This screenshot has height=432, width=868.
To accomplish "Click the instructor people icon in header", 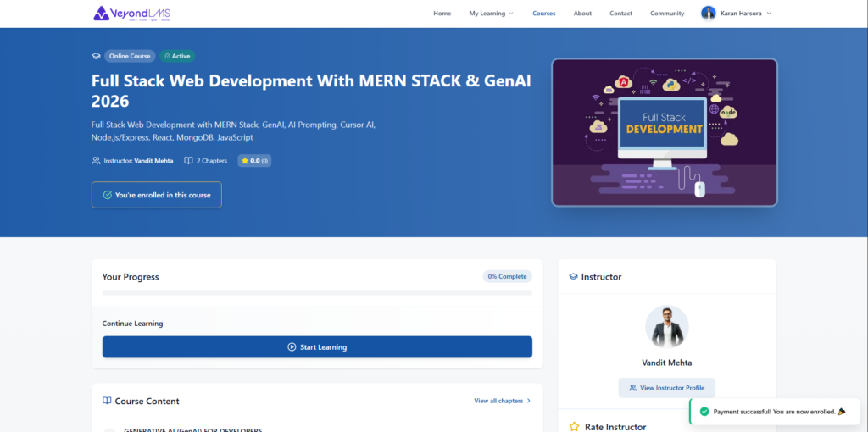I will pos(96,161).
